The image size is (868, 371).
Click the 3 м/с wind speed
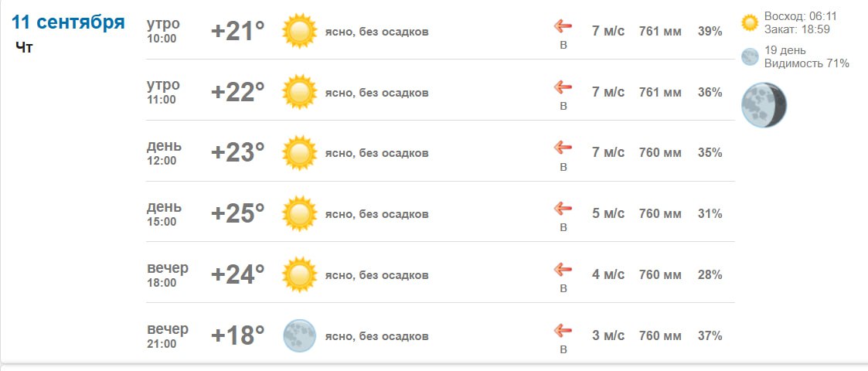(608, 335)
